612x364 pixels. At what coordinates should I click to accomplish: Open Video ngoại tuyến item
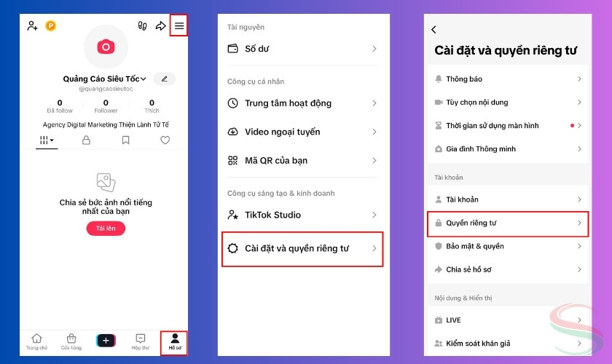pyautogui.click(x=302, y=132)
